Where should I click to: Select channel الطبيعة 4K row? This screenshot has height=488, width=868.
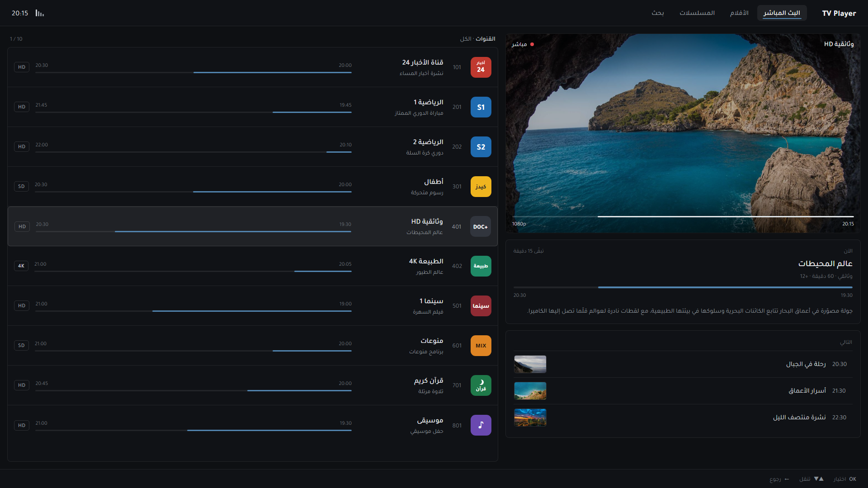coord(253,266)
